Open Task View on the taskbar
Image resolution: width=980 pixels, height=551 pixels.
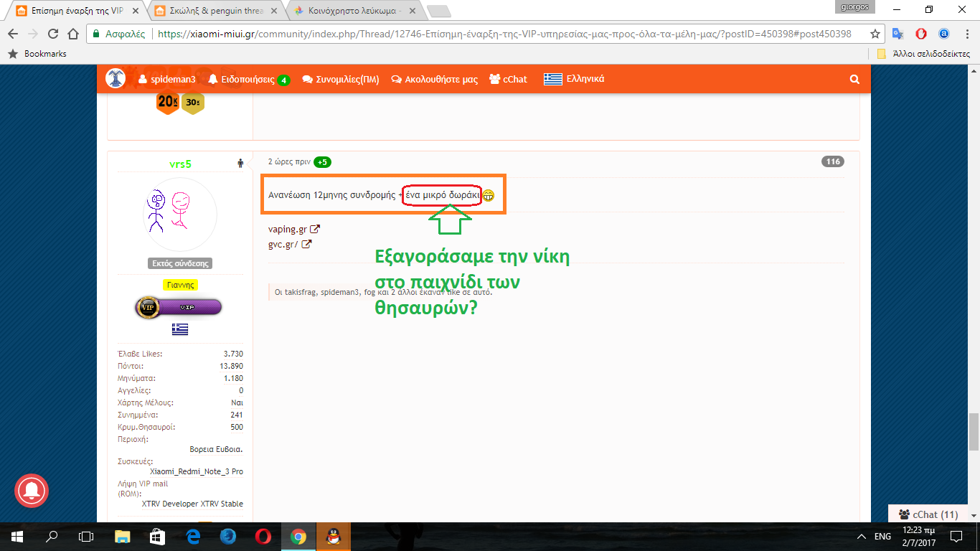pos(86,536)
